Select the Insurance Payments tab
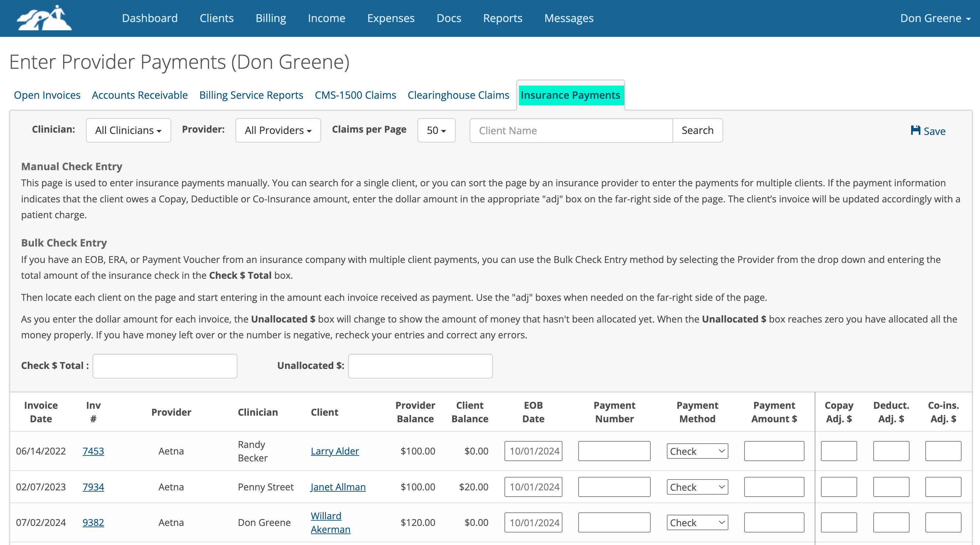 [570, 95]
